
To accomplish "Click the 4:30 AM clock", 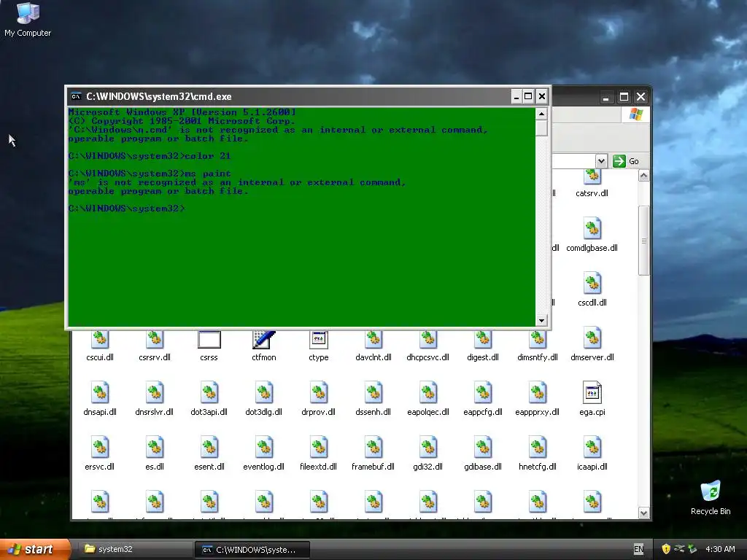I will [720, 549].
